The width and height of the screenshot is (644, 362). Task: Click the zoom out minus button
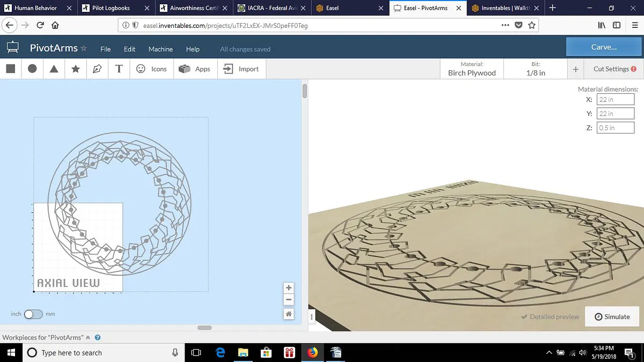pos(289,300)
